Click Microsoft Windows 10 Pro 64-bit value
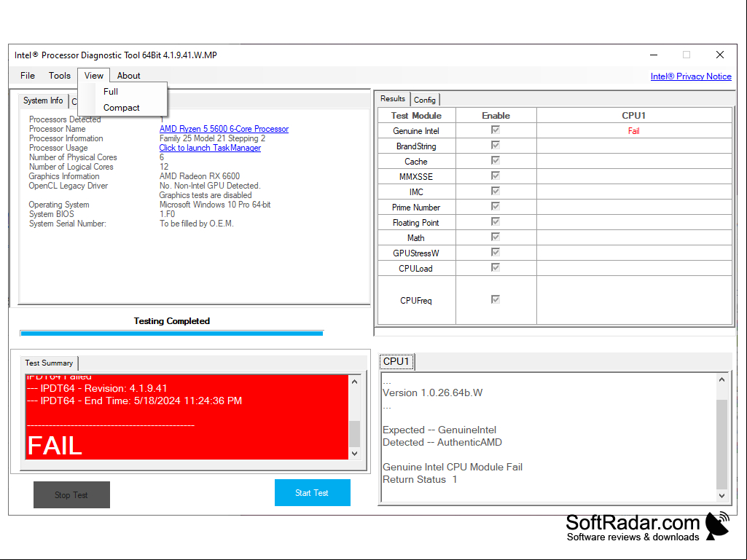 click(215, 205)
